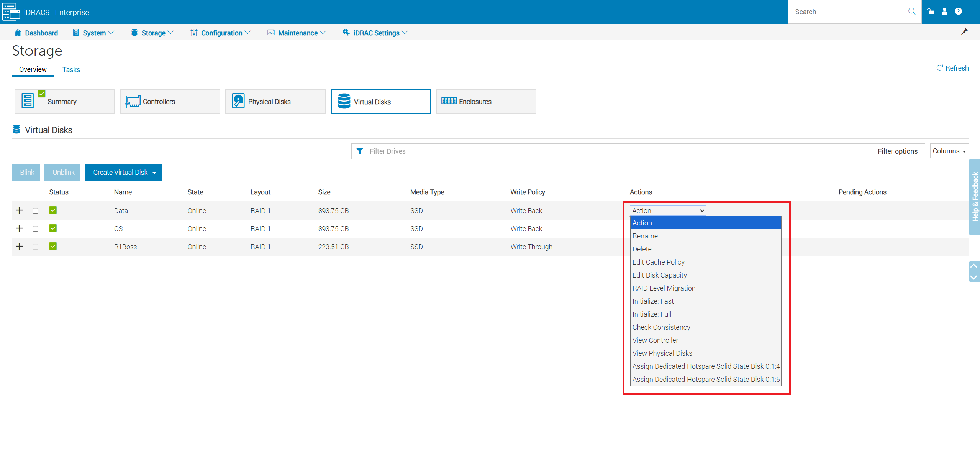Click the lock icon in the top bar

(x=930, y=11)
